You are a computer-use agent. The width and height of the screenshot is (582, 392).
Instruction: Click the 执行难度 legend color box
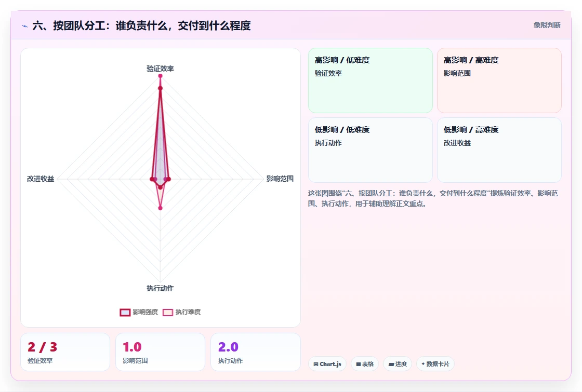[168, 312]
